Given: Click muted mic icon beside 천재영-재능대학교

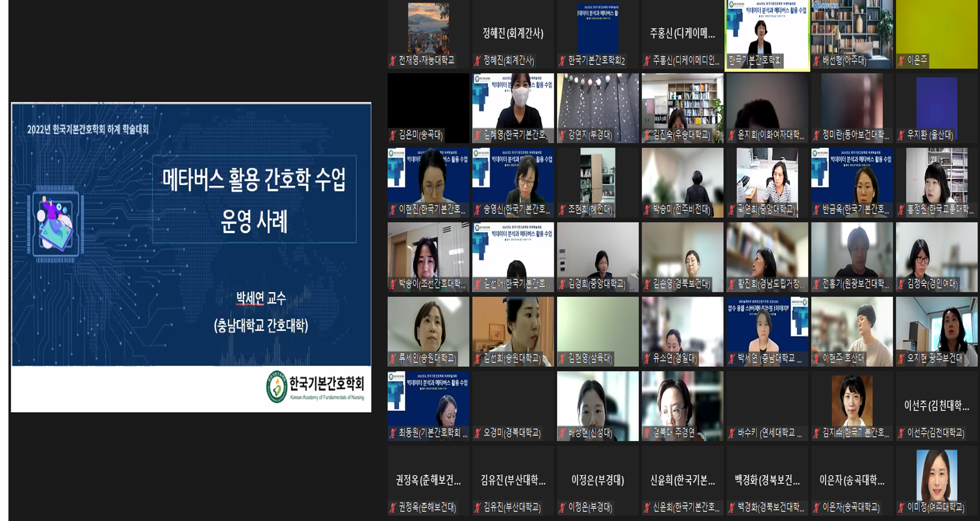Looking at the screenshot, I should [x=393, y=61].
